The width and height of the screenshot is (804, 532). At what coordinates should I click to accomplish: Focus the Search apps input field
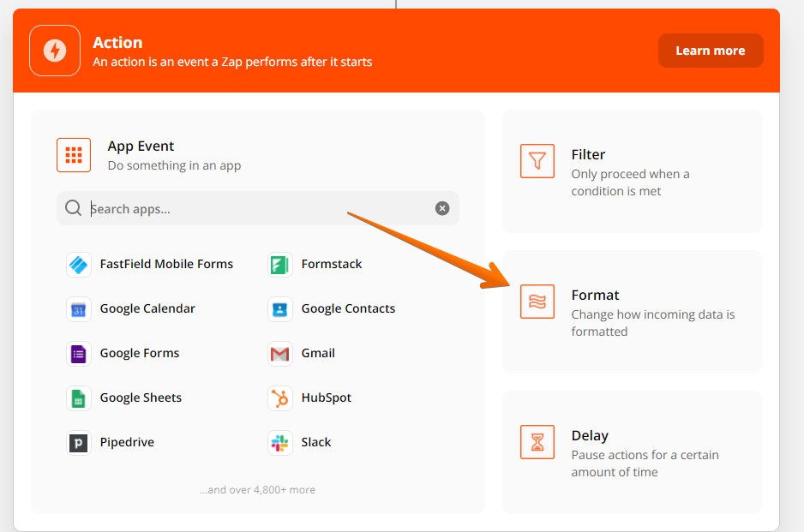[x=258, y=208]
